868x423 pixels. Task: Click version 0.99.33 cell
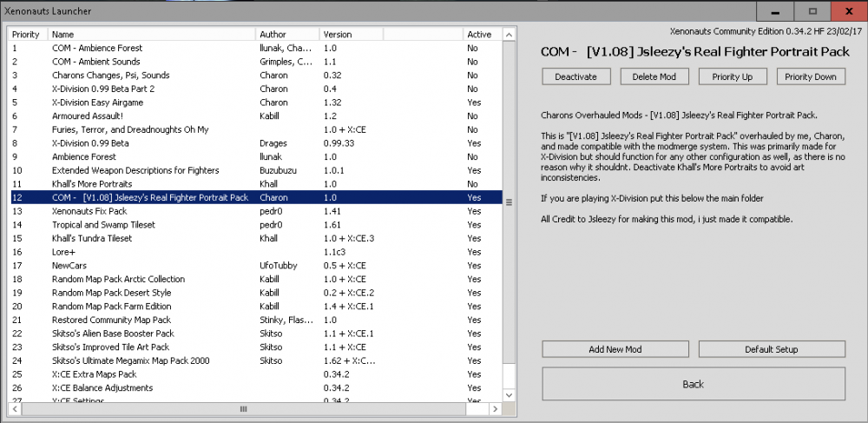[339, 142]
